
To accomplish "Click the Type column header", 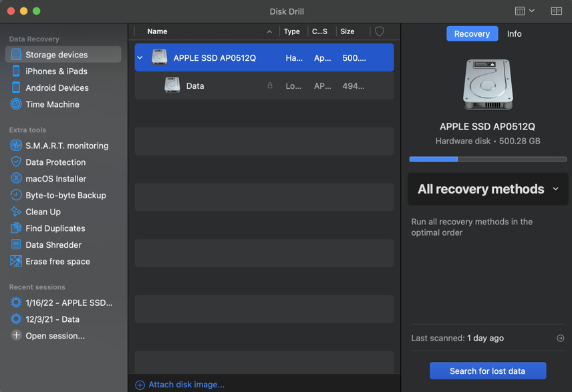I will coord(292,31).
